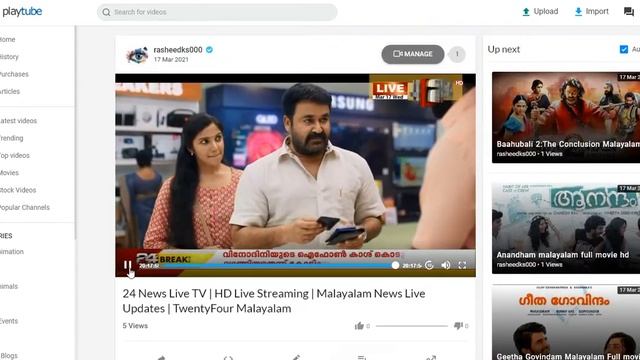
Task: Click the Search for videos field
Action: (x=217, y=12)
